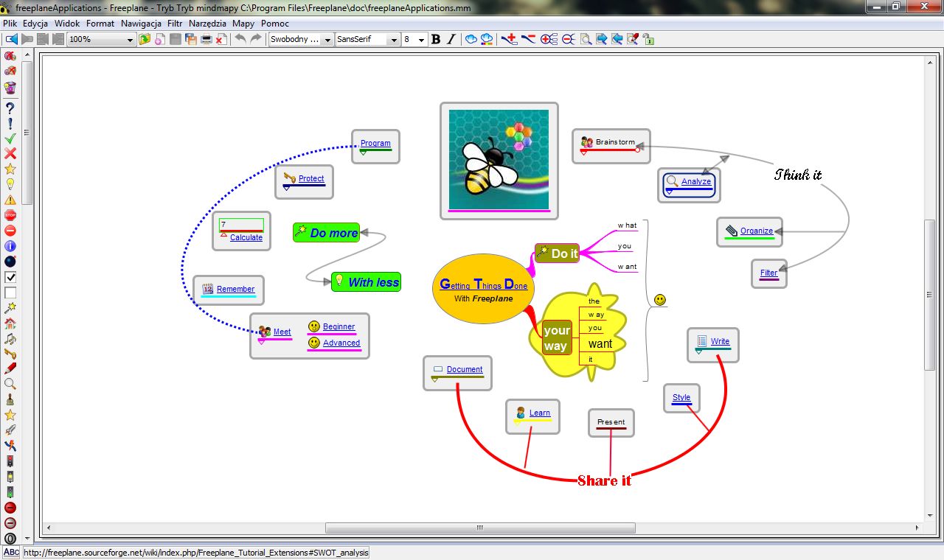Screen dimensions: 944x560
Task: Click the question mark icon in sidebar
Action: point(10,108)
